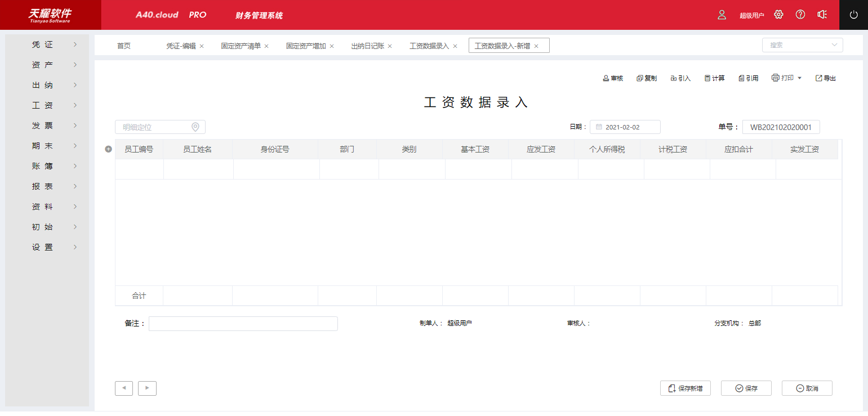Image resolution: width=868 pixels, height=416 pixels.
Task: Click the 引入 import icon
Action: click(680, 78)
